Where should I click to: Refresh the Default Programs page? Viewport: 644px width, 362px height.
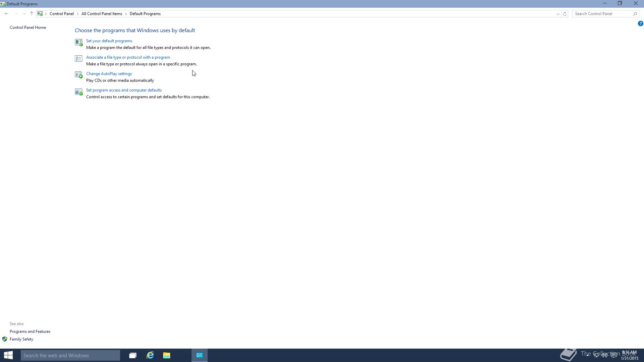click(x=565, y=14)
